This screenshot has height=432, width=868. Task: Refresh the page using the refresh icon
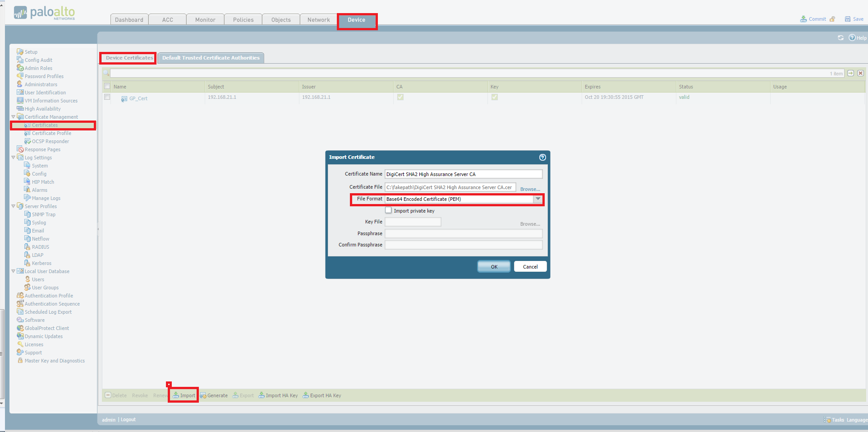840,37
